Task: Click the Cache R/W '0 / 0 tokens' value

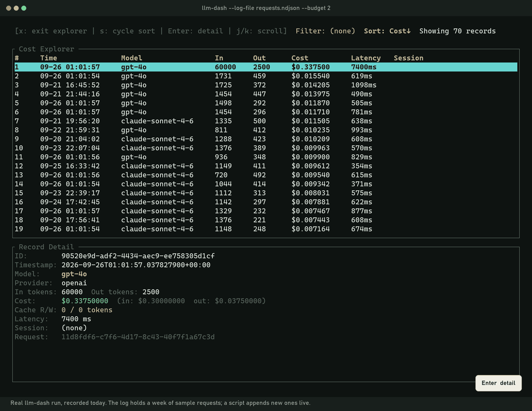Action: click(x=87, y=310)
